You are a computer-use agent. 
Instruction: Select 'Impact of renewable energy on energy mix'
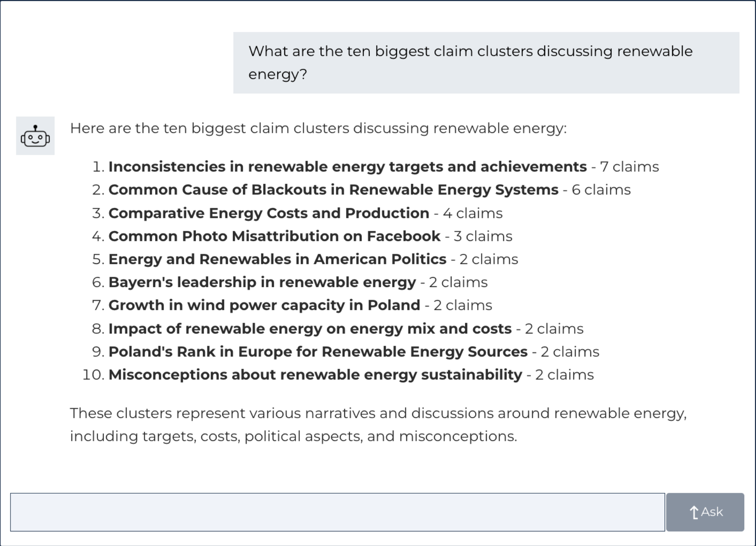pyautogui.click(x=310, y=329)
